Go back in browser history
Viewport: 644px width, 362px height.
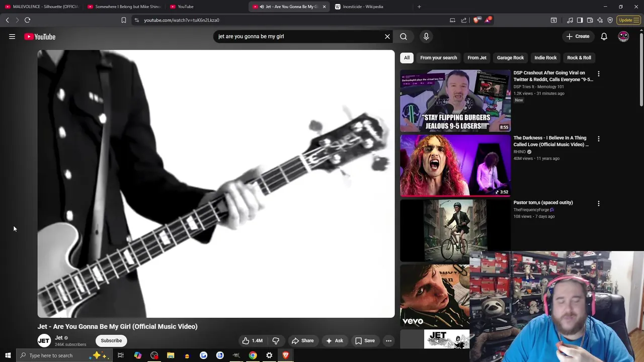(x=7, y=20)
